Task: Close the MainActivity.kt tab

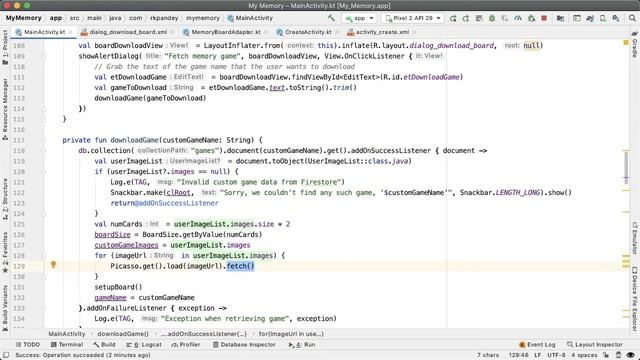Action: [x=71, y=32]
